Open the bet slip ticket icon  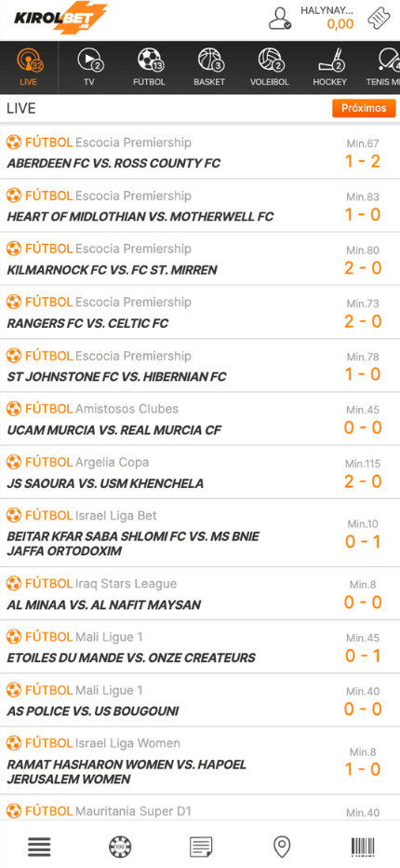[383, 18]
